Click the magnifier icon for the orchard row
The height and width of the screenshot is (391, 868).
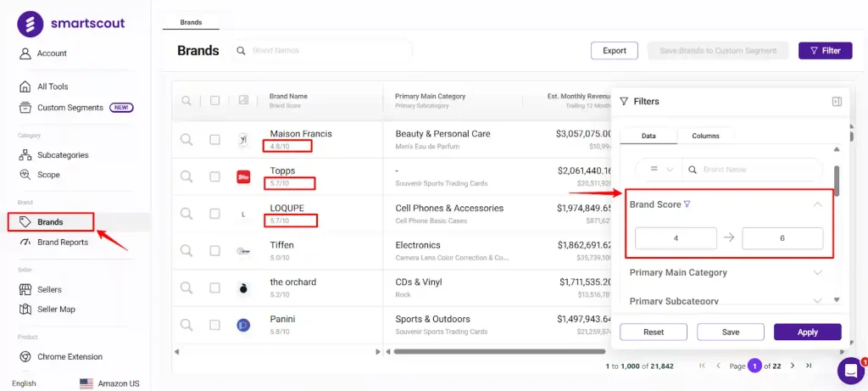tap(186, 288)
